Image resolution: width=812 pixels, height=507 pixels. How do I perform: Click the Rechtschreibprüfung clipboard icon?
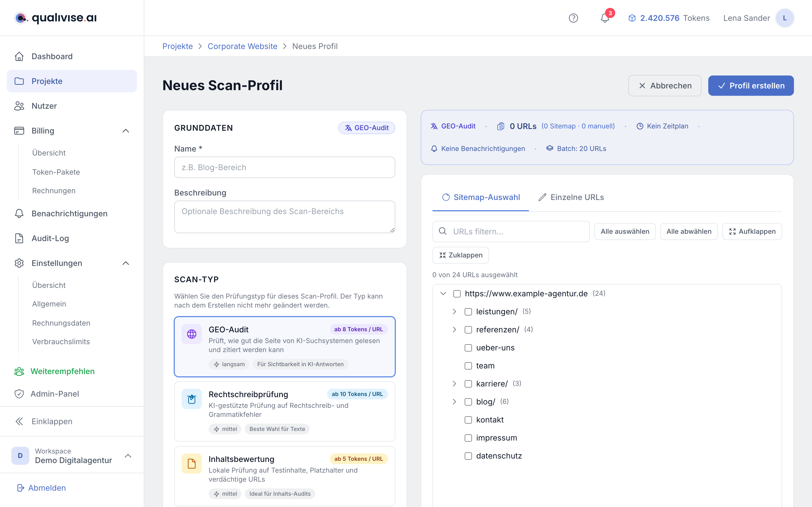point(192,399)
